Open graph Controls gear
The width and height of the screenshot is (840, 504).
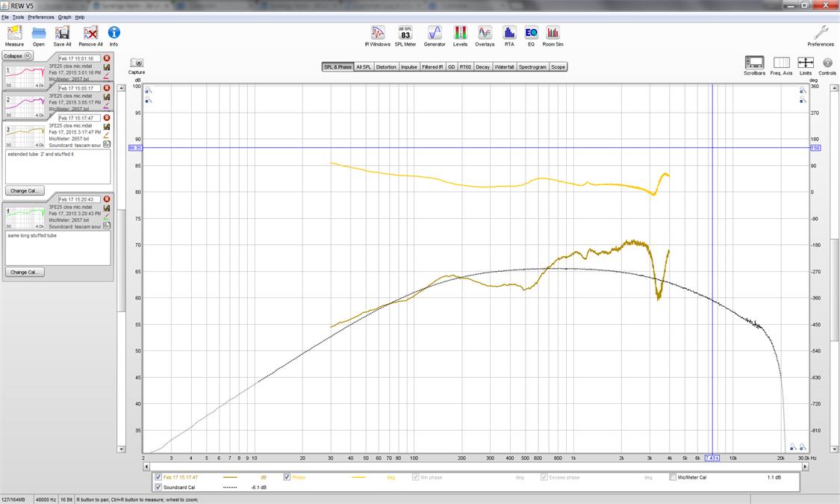tap(827, 63)
